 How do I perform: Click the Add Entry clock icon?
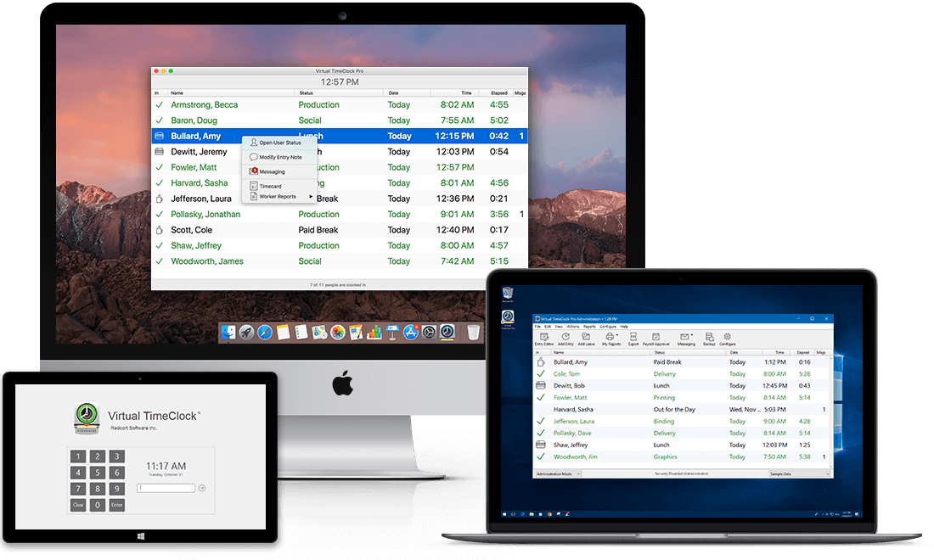pyautogui.click(x=565, y=338)
